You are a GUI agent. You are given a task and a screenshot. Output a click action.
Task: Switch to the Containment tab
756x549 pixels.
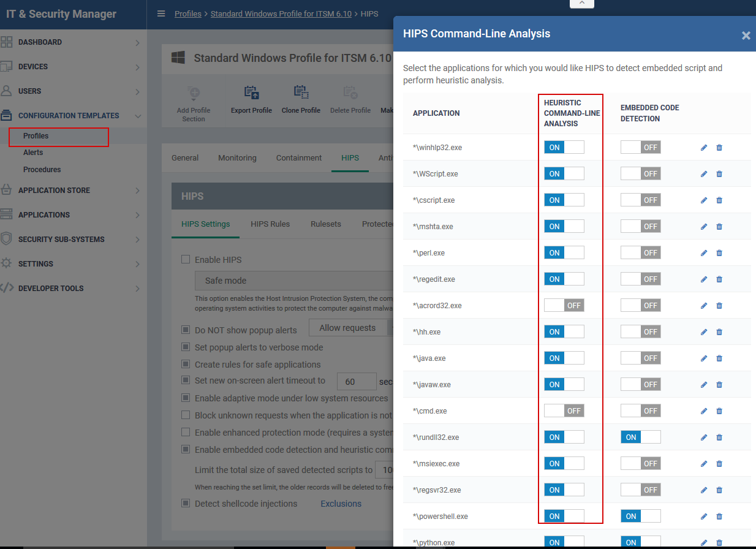(x=299, y=158)
